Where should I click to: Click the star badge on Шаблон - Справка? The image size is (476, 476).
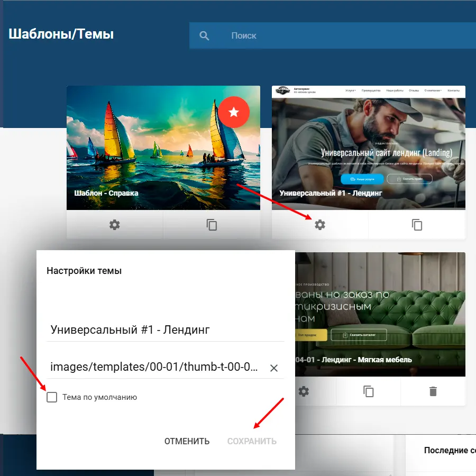(x=233, y=112)
